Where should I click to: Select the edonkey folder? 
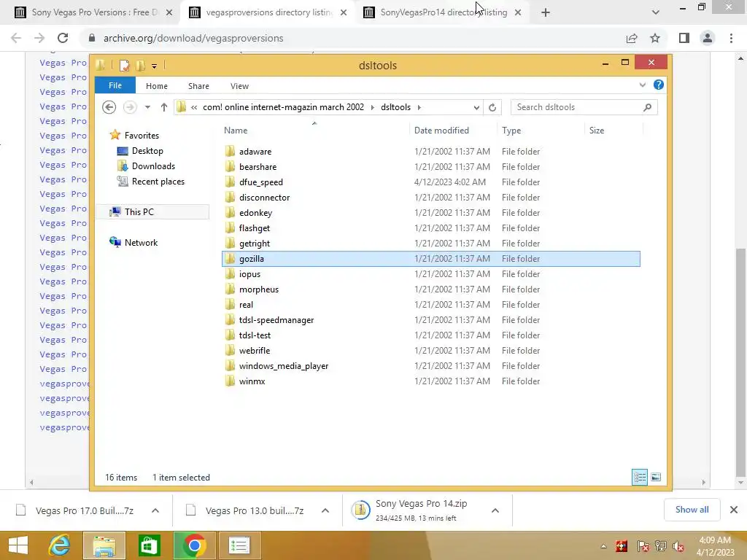coord(255,213)
